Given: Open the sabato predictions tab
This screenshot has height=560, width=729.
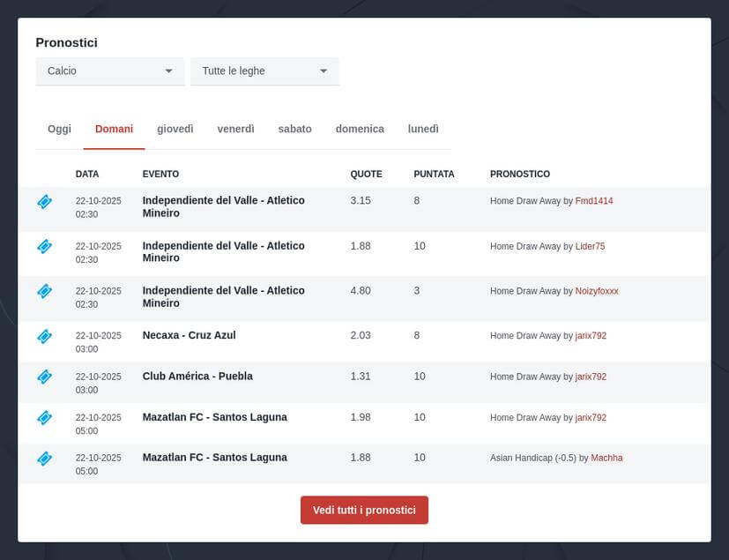Looking at the screenshot, I should [295, 129].
